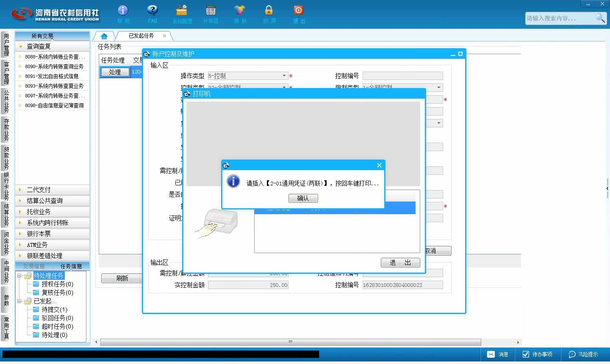This screenshot has height=364, width=610.
Task: Expand the 银行本票 section
Action: pyautogui.click(x=52, y=234)
